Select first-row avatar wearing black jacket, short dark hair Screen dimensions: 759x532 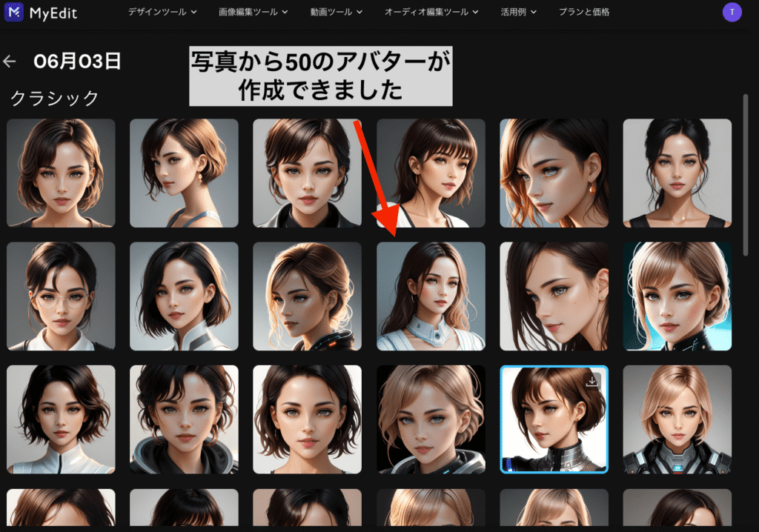click(x=307, y=173)
